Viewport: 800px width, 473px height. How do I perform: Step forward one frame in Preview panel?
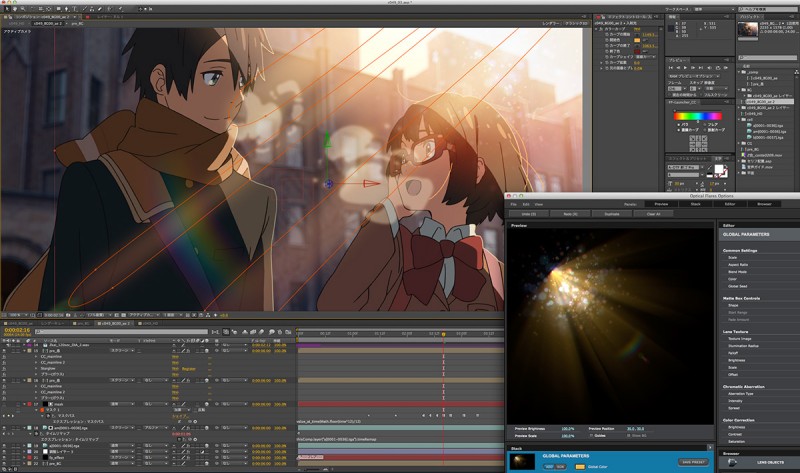pyautogui.click(x=693, y=68)
